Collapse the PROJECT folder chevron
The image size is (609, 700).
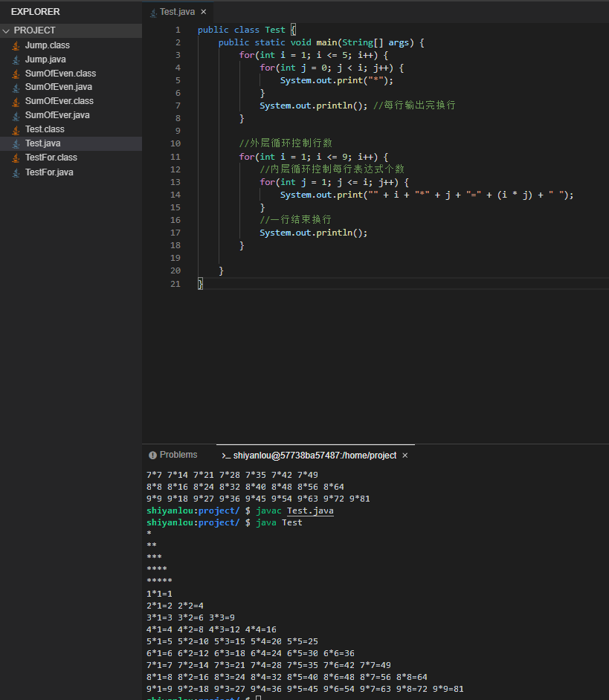(6, 30)
